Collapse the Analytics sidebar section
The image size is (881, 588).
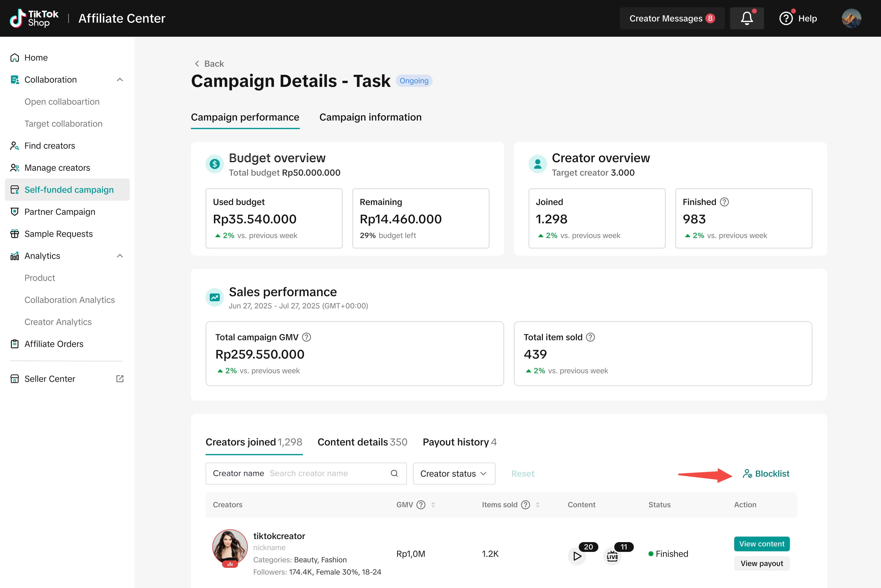tap(120, 256)
